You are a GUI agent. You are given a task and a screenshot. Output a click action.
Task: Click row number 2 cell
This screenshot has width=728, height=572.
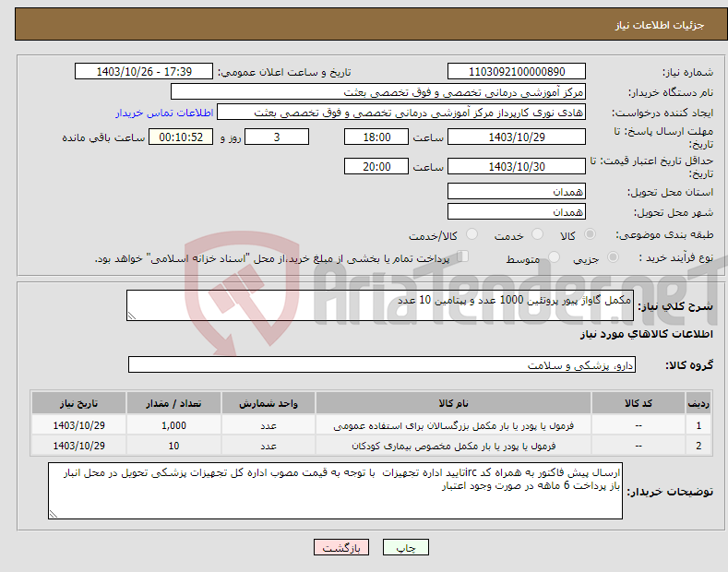(x=698, y=446)
